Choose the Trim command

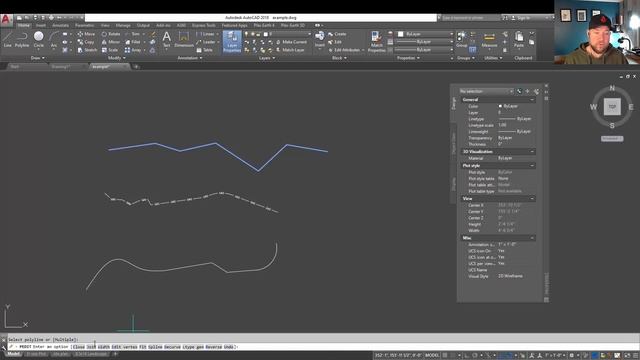pos(133,34)
